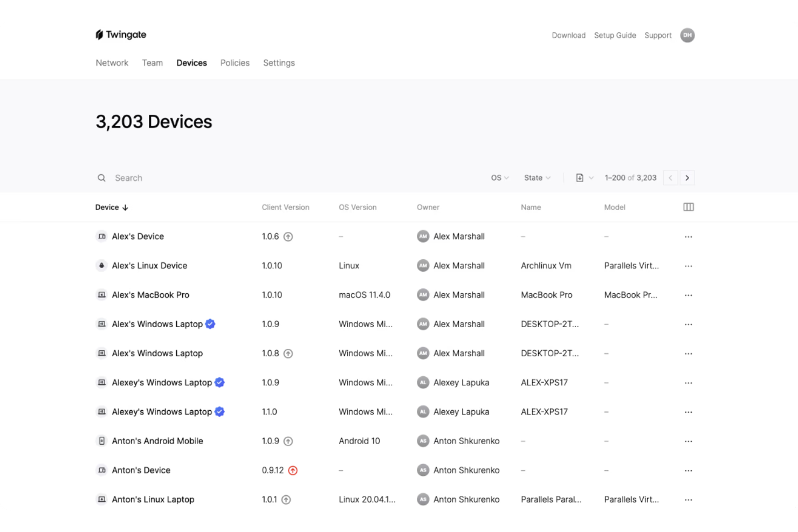Click the verified badge on Alexey's Windows Laptop
Image resolution: width=798 pixels, height=532 pixels.
click(x=219, y=382)
